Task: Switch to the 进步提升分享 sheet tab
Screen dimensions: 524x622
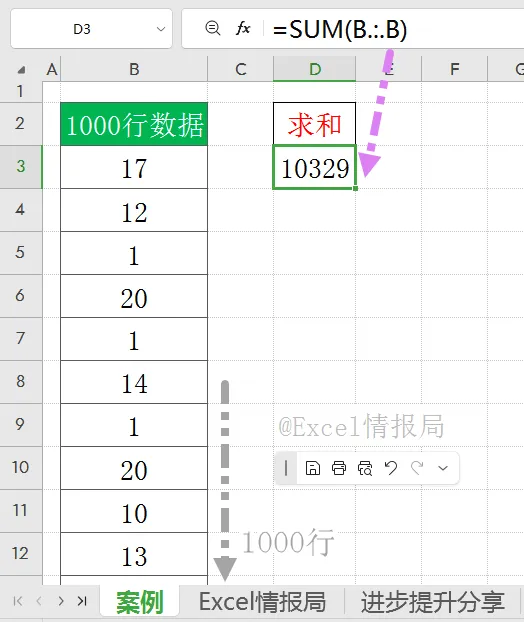Action: click(432, 602)
